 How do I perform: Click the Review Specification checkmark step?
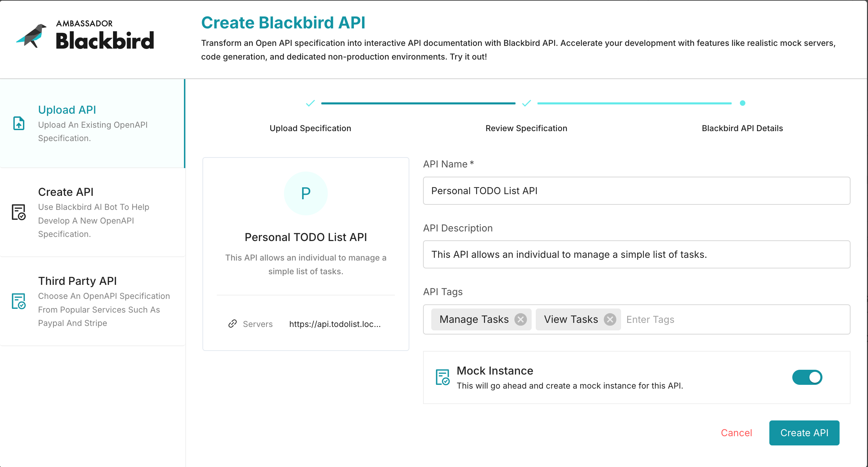pyautogui.click(x=526, y=103)
